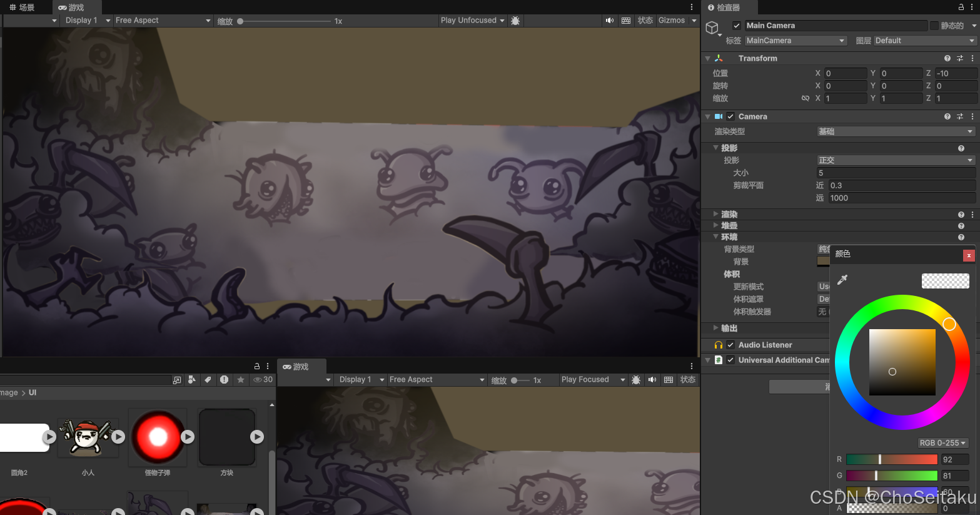Open the 渲染类型 render type dropdown
The image size is (980, 515).
click(x=896, y=131)
